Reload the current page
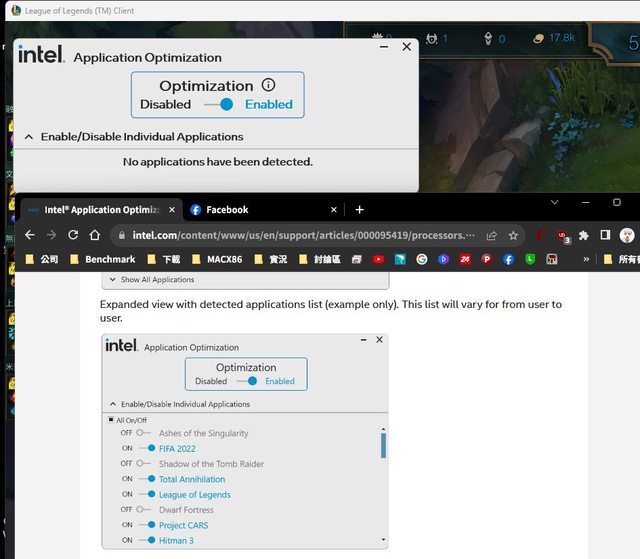Screen dimensions: 640x559 73,235
